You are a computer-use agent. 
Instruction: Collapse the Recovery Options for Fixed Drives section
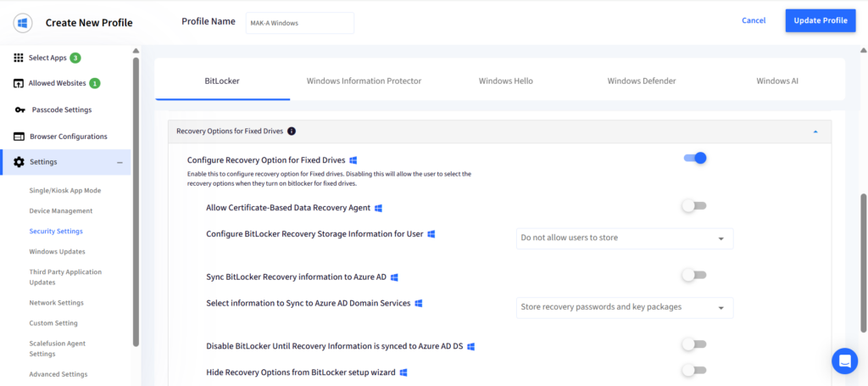point(815,131)
